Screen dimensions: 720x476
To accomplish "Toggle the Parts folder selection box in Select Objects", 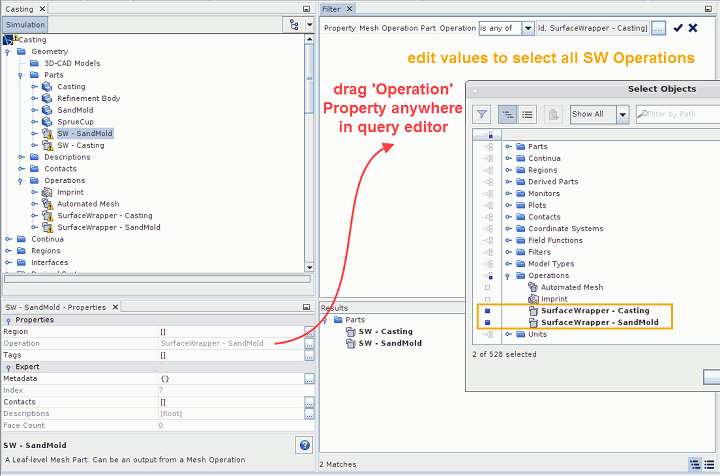I will click(x=490, y=147).
